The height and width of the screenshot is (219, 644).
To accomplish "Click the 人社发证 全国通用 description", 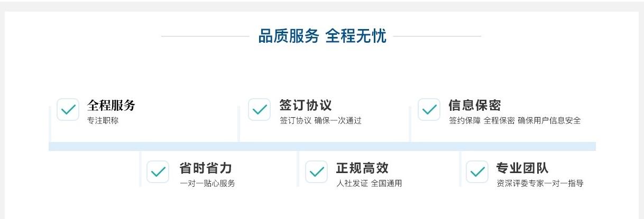I will coord(369,184).
